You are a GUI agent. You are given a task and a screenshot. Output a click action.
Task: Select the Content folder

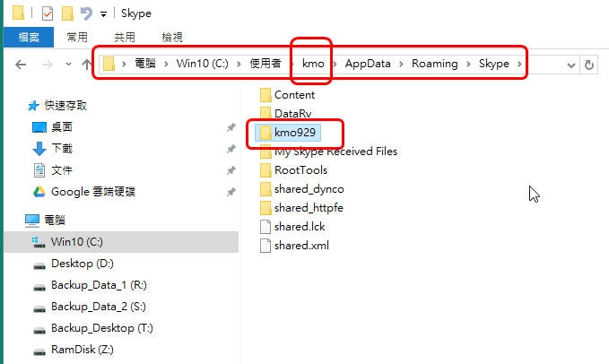294,95
